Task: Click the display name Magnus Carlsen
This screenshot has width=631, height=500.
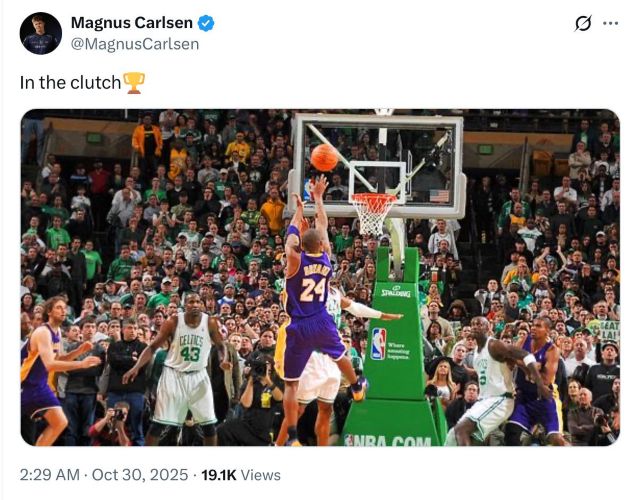Action: click(x=132, y=23)
